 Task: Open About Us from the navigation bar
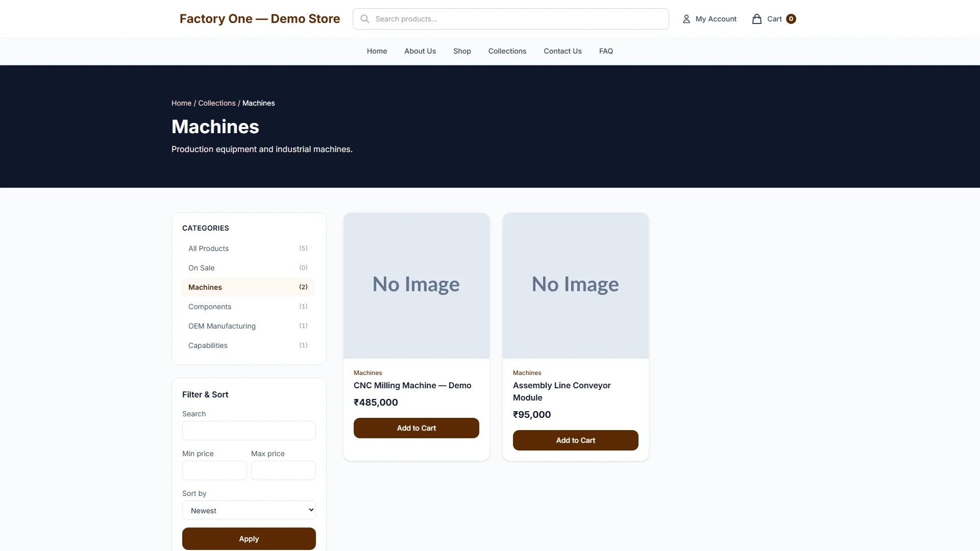coord(420,51)
